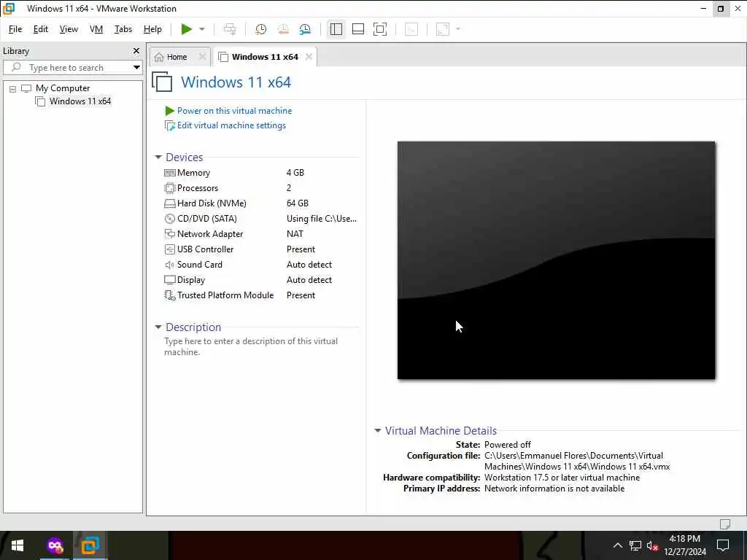
Task: Click the Hard Disk value 64 GB
Action: (x=298, y=203)
